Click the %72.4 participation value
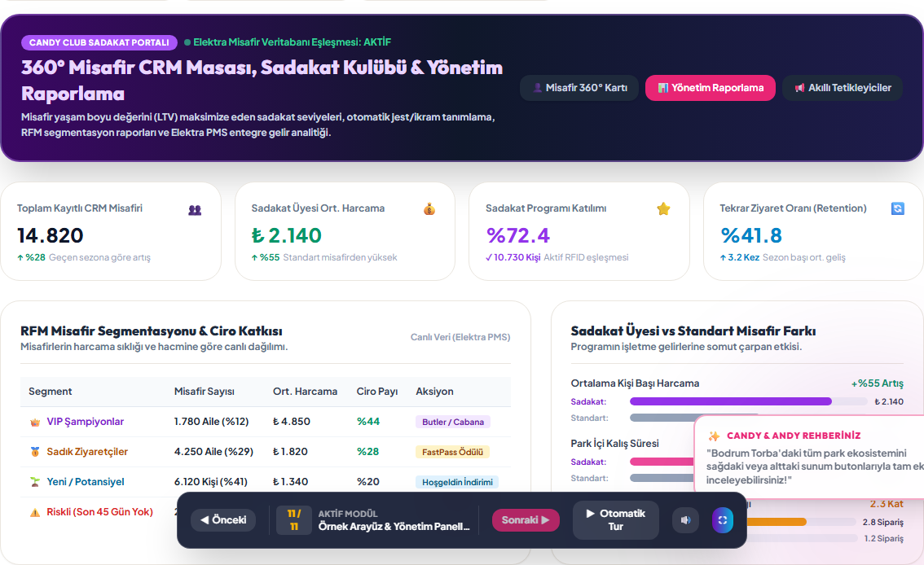 pos(518,235)
